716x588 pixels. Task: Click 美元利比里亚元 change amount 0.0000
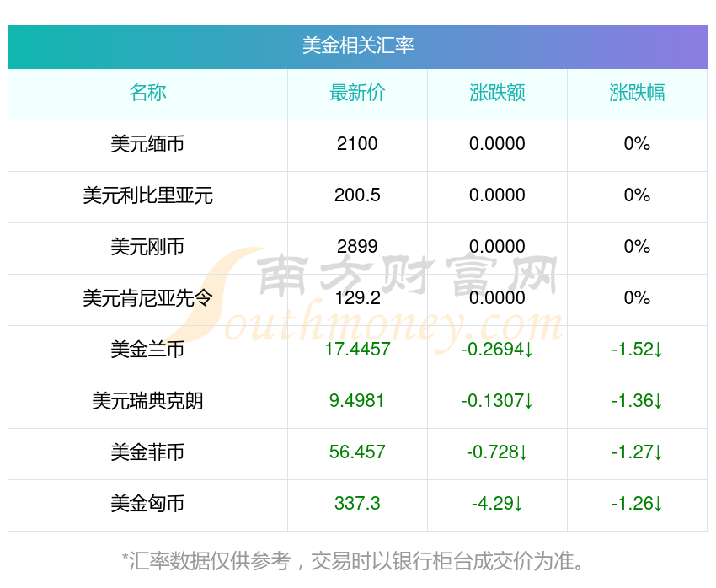pyautogui.click(x=497, y=195)
